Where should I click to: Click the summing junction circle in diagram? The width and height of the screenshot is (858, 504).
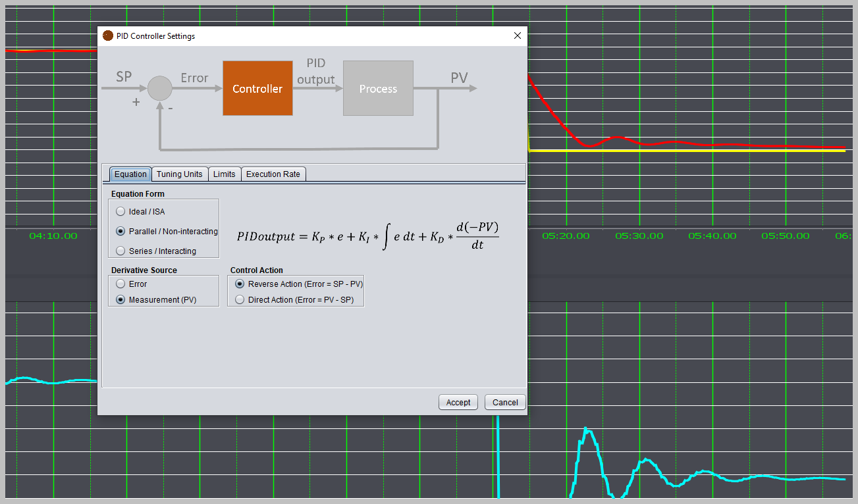click(x=159, y=88)
